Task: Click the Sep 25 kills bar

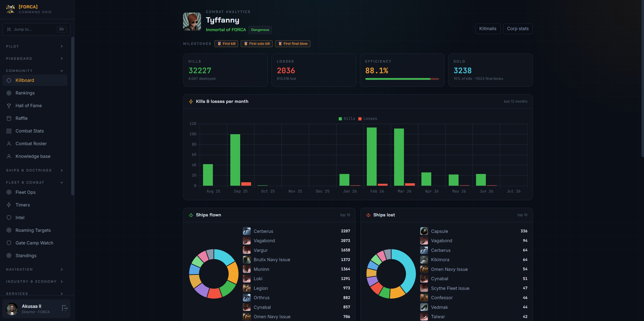Action: (235, 160)
